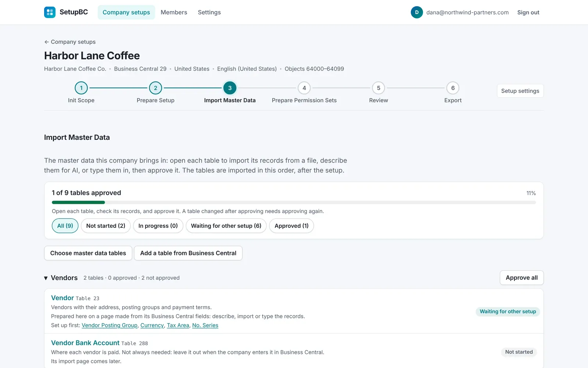Filter tables by In progress (0)
588x368 pixels.
[x=158, y=226]
